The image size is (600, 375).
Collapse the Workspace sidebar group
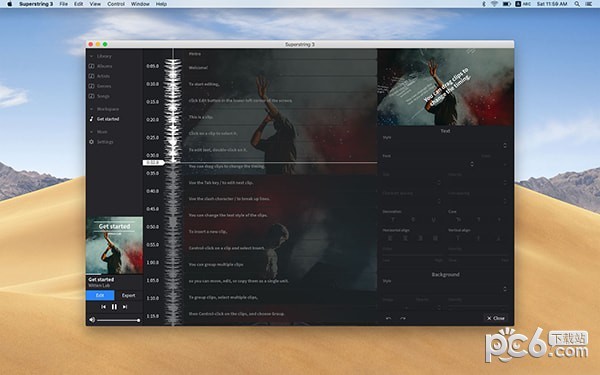click(91, 109)
